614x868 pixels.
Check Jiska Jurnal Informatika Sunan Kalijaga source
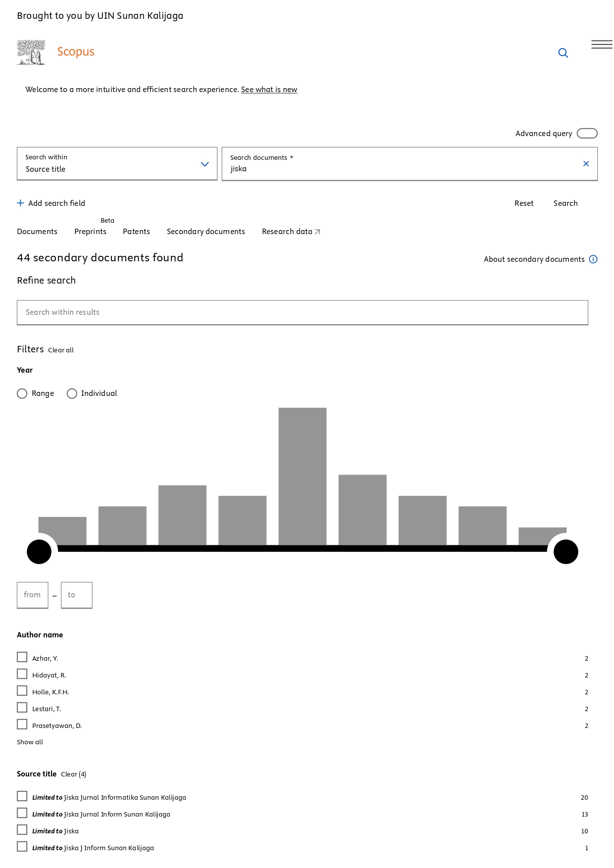(x=22, y=796)
